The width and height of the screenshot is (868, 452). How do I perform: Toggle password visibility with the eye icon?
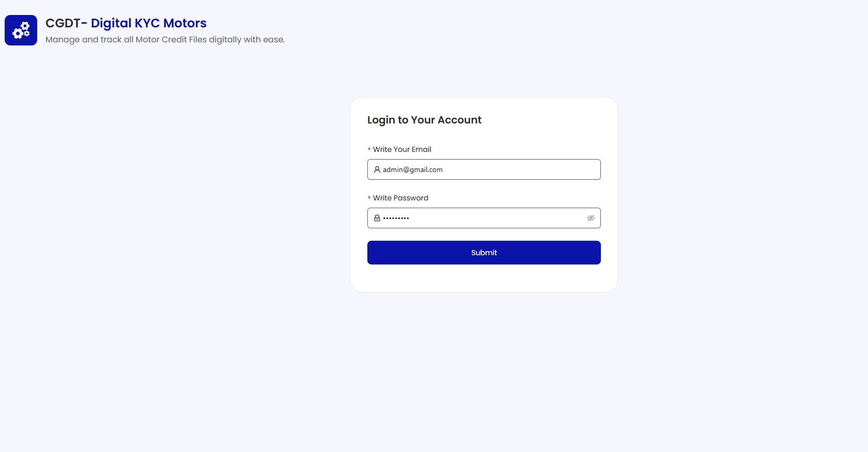point(591,218)
